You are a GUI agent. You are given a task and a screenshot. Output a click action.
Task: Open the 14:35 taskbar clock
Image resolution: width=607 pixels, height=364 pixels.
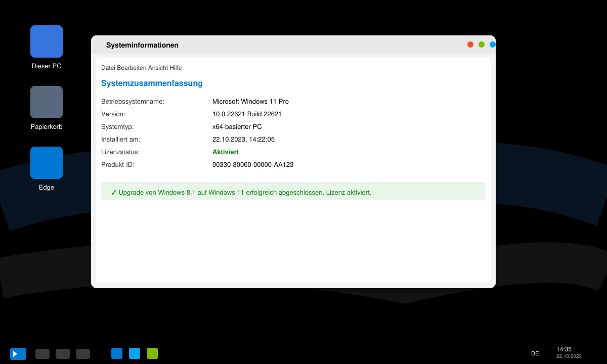click(564, 349)
